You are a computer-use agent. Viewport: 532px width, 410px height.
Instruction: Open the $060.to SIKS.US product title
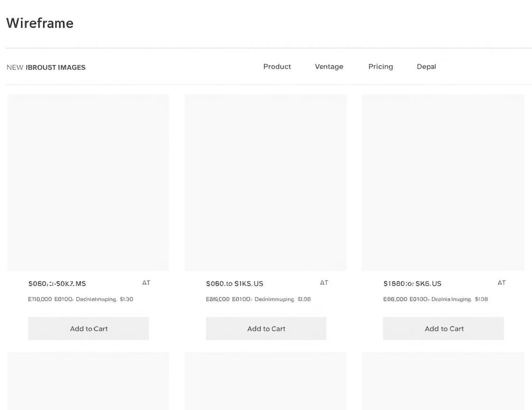234,283
